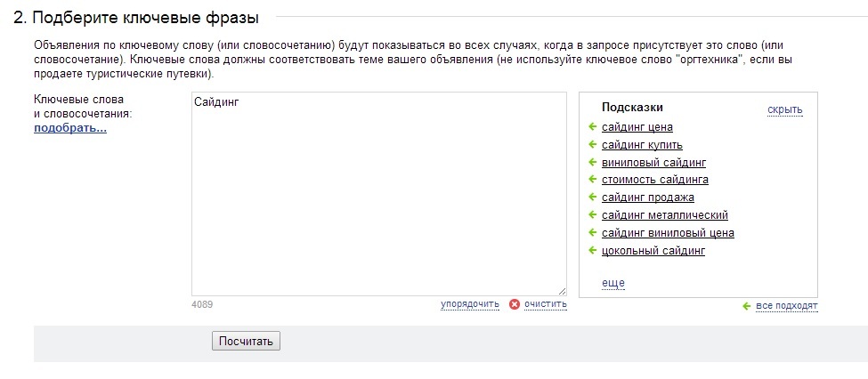Click green arrow beside 'сайдинг купить'
The height and width of the screenshot is (379, 868).
pyautogui.click(x=592, y=145)
